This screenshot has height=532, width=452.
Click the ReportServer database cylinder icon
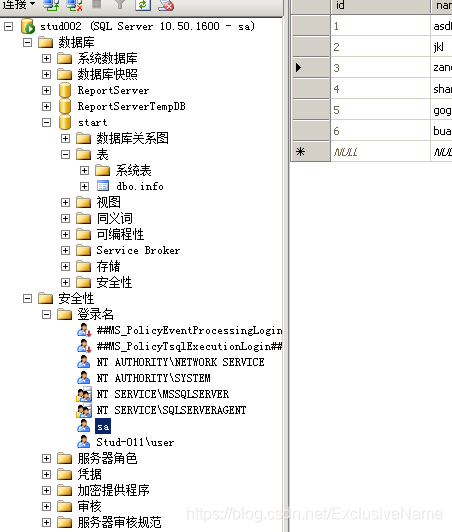(64, 90)
